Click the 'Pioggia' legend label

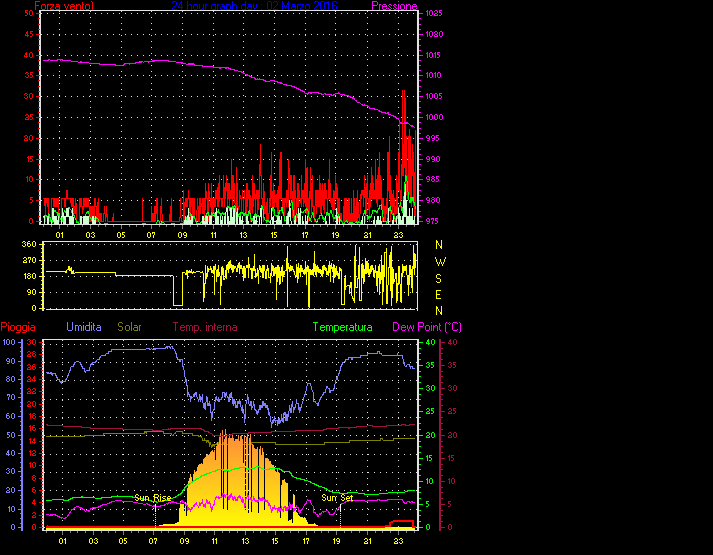click(x=18, y=327)
